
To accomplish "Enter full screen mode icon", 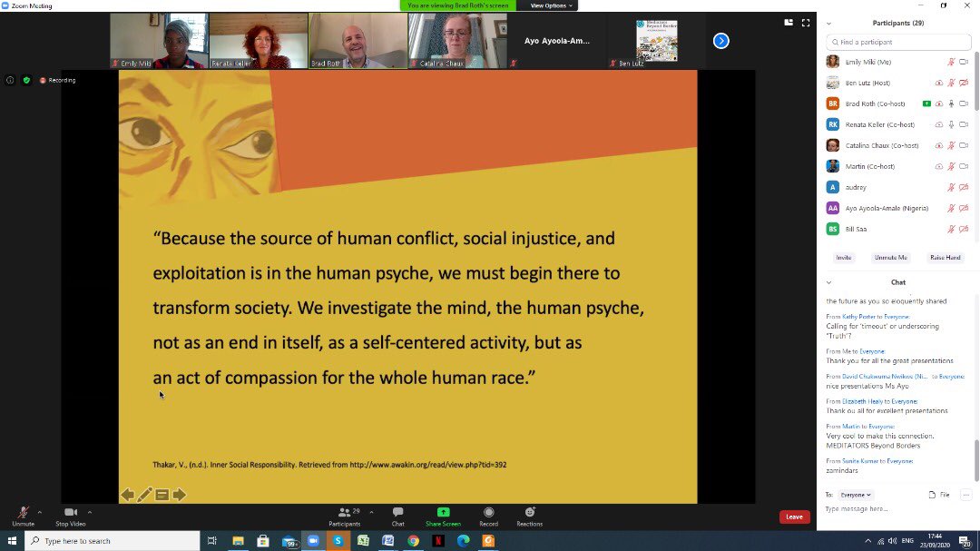I will coord(806,23).
